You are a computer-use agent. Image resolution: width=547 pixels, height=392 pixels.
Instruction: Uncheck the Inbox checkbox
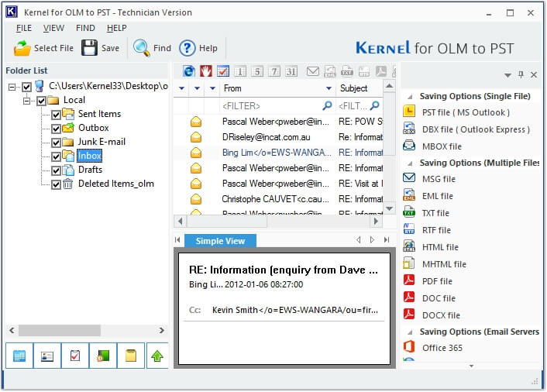click(x=56, y=156)
